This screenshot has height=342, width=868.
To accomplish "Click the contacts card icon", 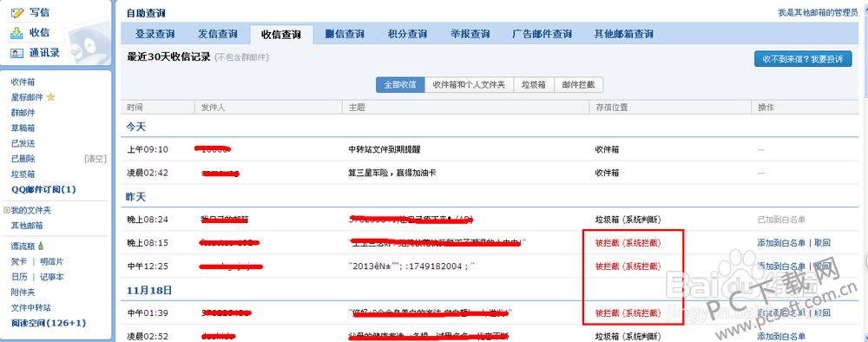I will [17, 53].
